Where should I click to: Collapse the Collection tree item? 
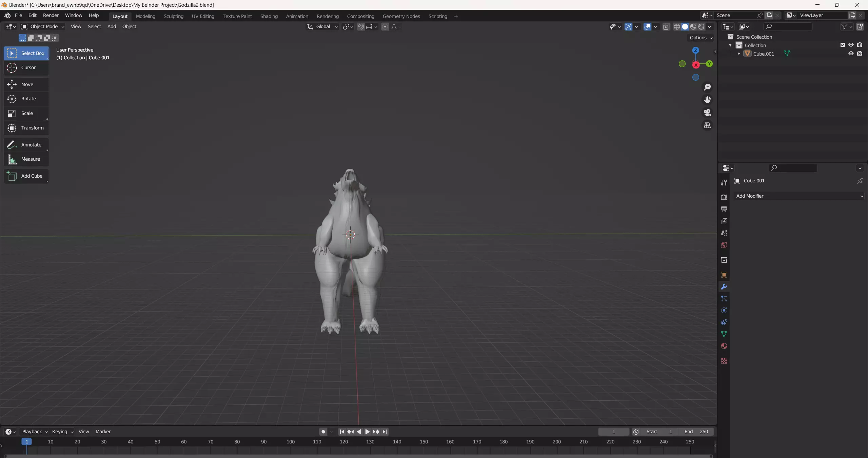pyautogui.click(x=730, y=45)
